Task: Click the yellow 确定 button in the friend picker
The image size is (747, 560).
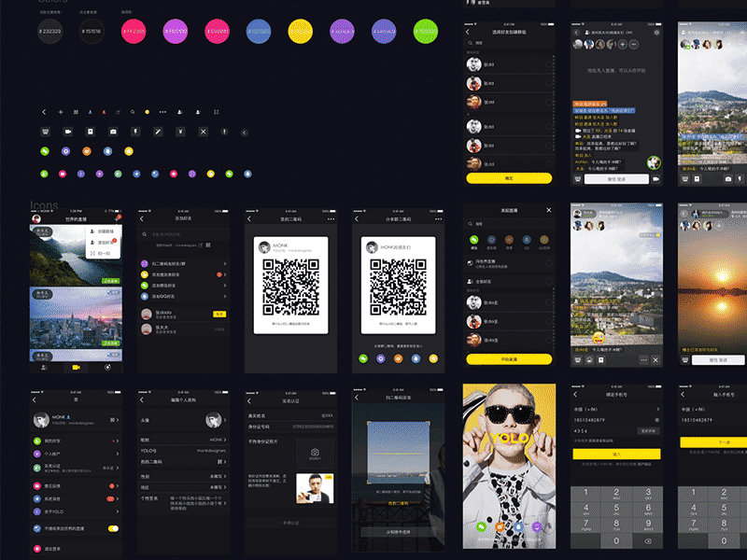Action: [509, 178]
